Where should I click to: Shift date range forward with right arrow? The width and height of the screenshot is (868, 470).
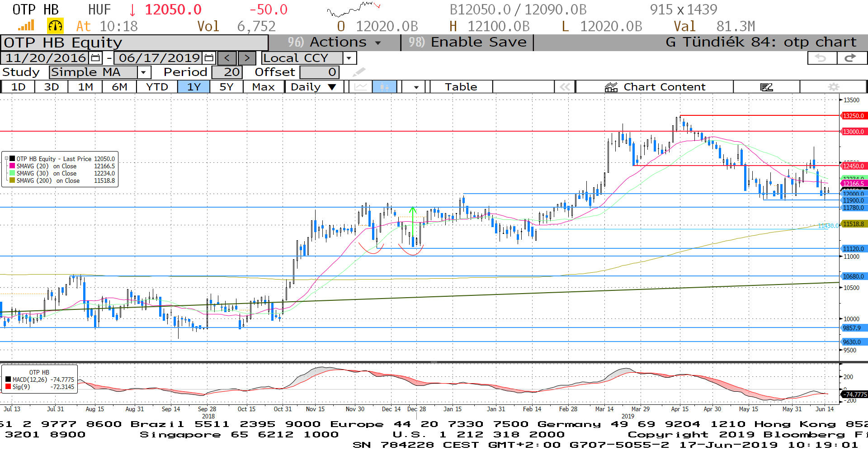click(247, 58)
